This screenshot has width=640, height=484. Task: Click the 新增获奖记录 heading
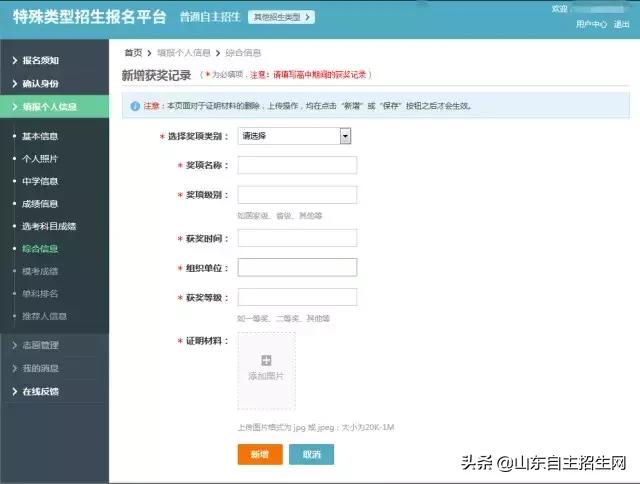(x=157, y=75)
